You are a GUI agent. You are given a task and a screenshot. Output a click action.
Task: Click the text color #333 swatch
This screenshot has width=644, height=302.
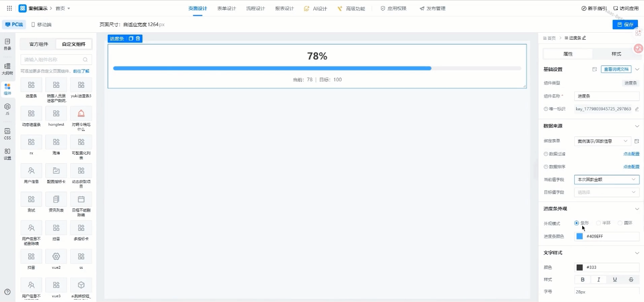click(579, 267)
